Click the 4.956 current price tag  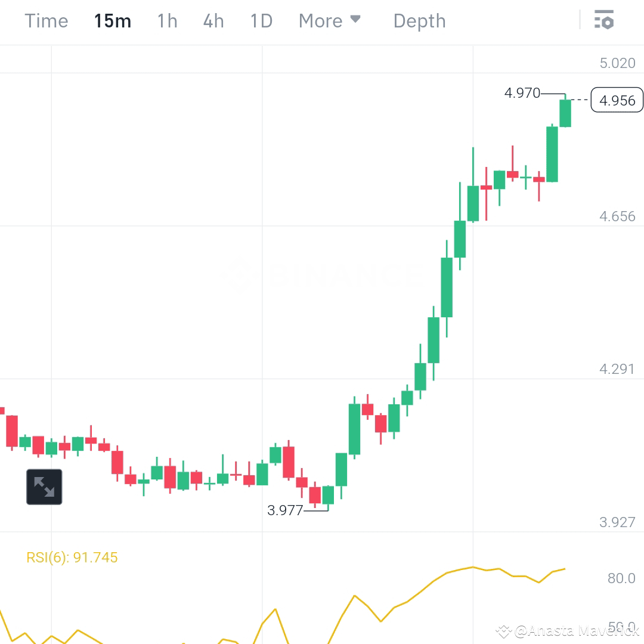(617, 100)
